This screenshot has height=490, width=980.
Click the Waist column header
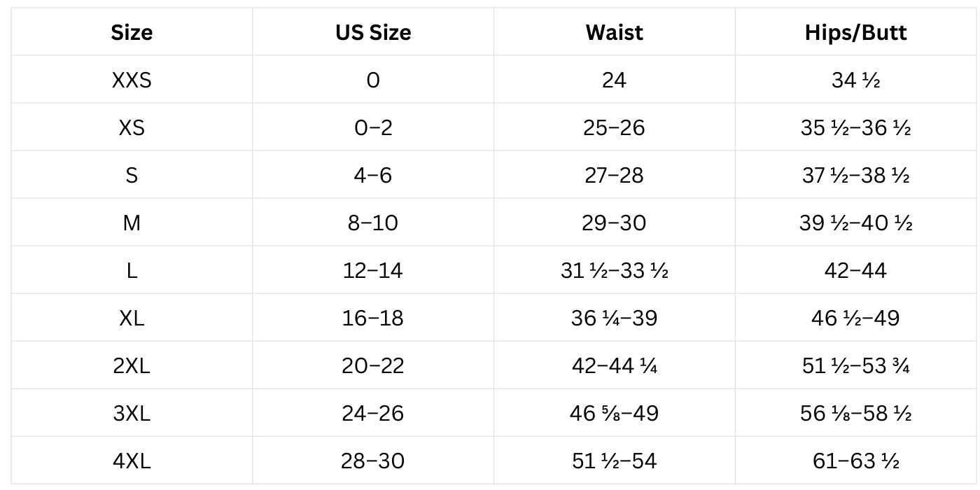[x=615, y=32]
